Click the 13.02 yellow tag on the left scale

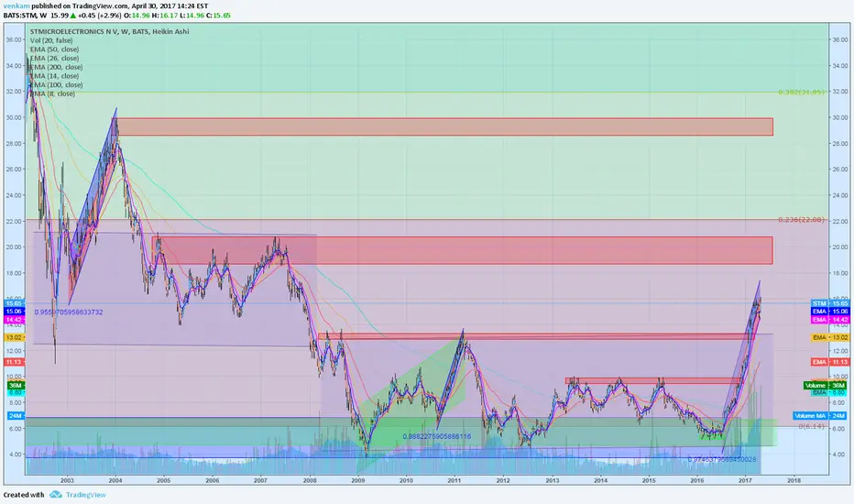(x=14, y=337)
